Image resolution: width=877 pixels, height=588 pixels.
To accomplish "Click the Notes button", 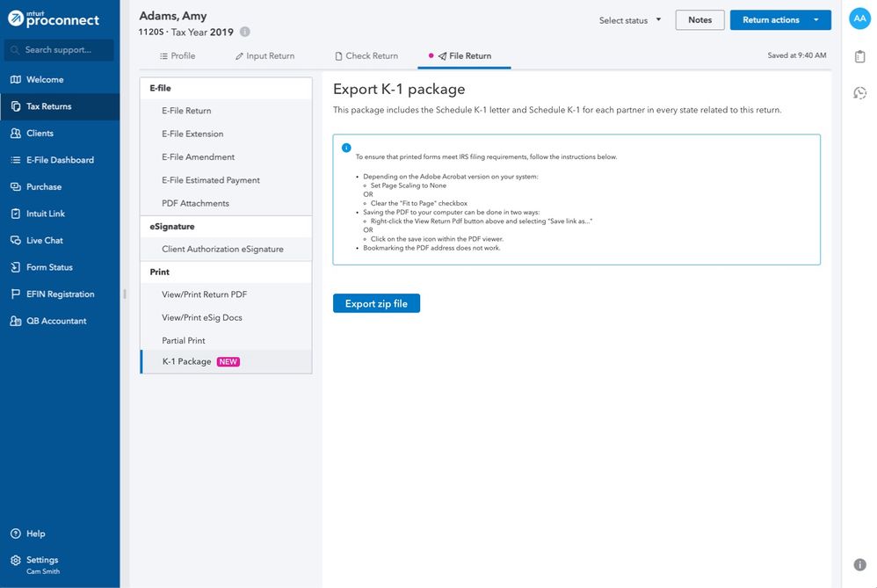I will 699,20.
